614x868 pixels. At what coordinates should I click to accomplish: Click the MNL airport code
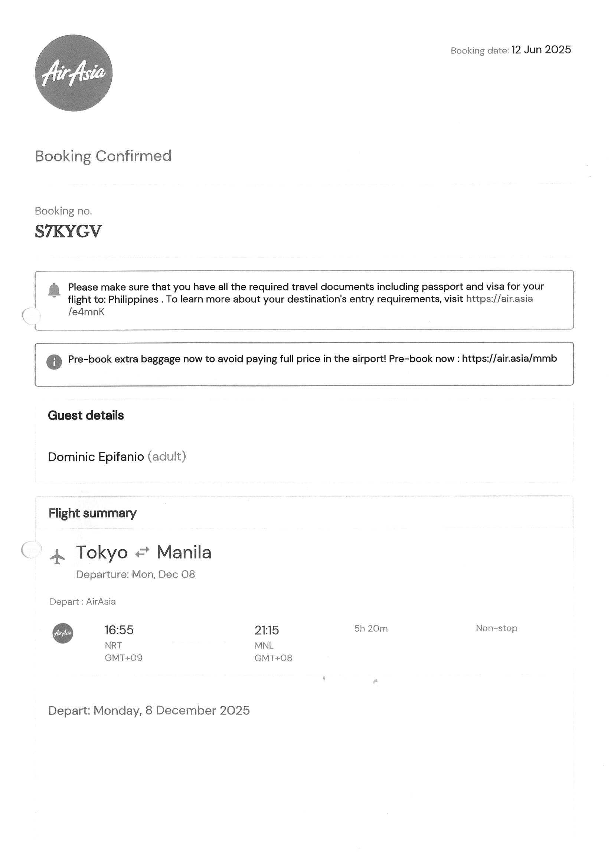[264, 645]
